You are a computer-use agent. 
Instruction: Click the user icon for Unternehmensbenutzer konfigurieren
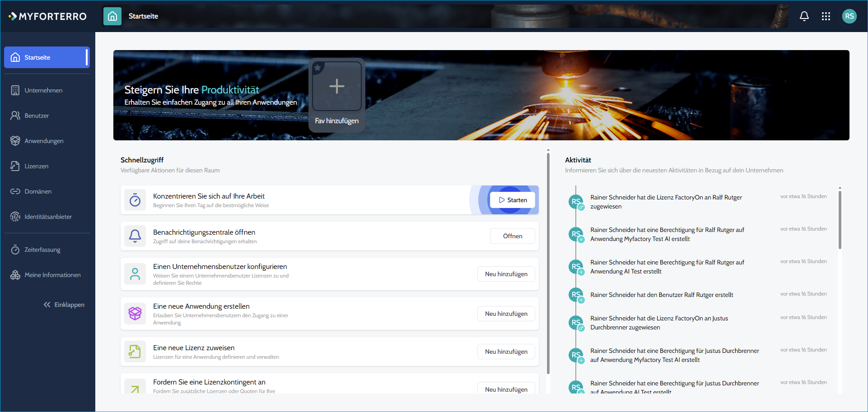(135, 274)
